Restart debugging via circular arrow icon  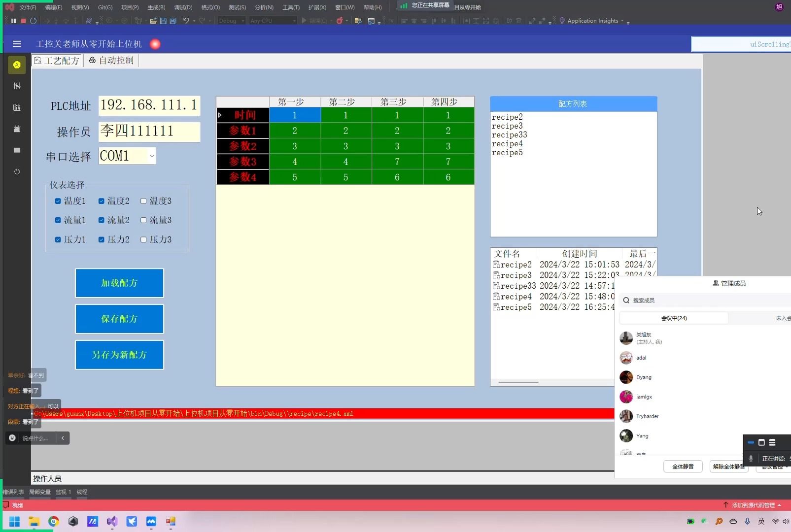(33, 21)
